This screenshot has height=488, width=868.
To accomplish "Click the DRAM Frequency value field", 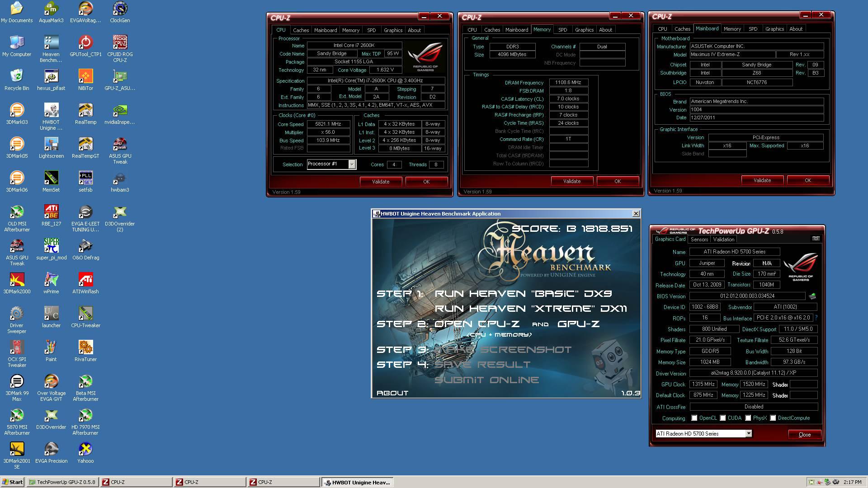I will 569,83.
